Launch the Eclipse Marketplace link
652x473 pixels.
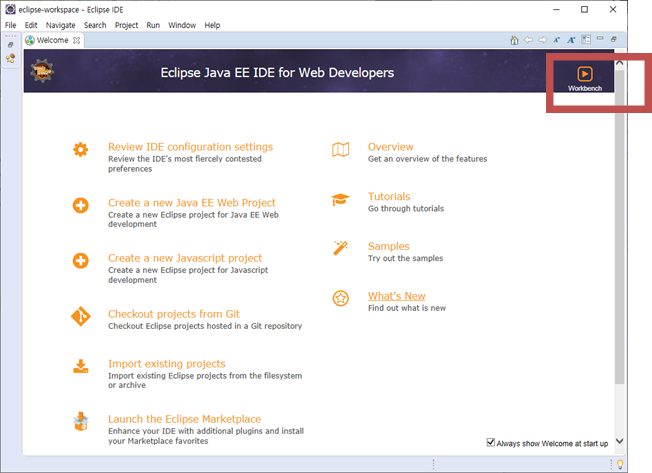tap(185, 419)
